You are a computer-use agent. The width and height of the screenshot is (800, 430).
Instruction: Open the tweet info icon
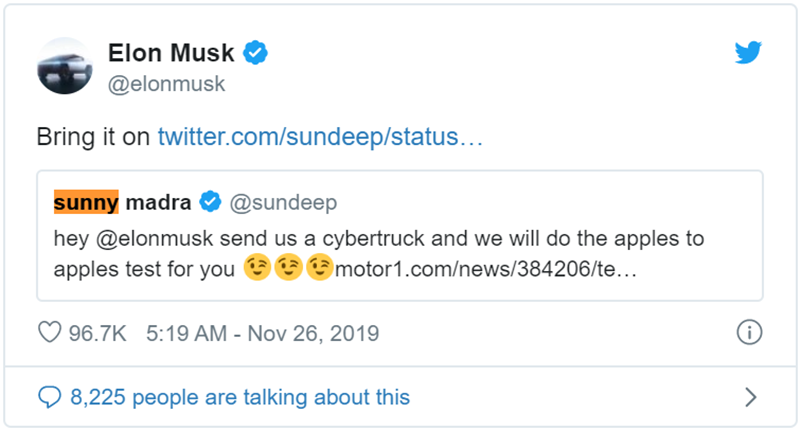pos(749,333)
